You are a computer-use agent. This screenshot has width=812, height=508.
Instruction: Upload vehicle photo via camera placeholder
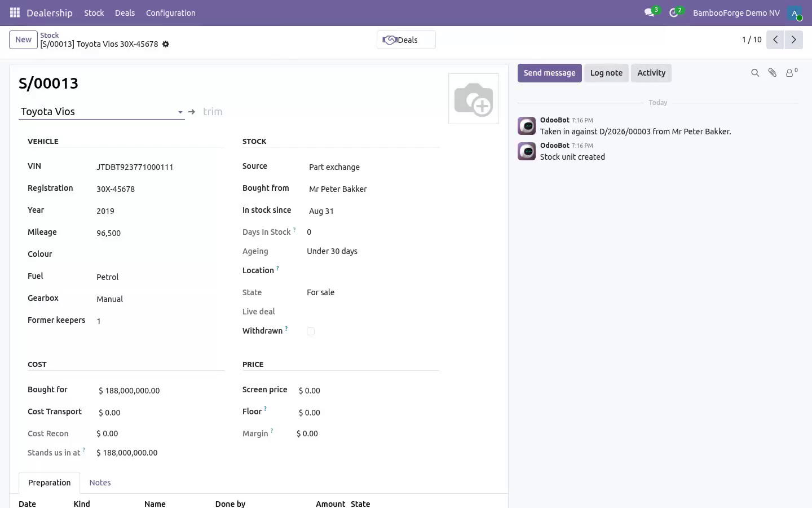(x=474, y=99)
